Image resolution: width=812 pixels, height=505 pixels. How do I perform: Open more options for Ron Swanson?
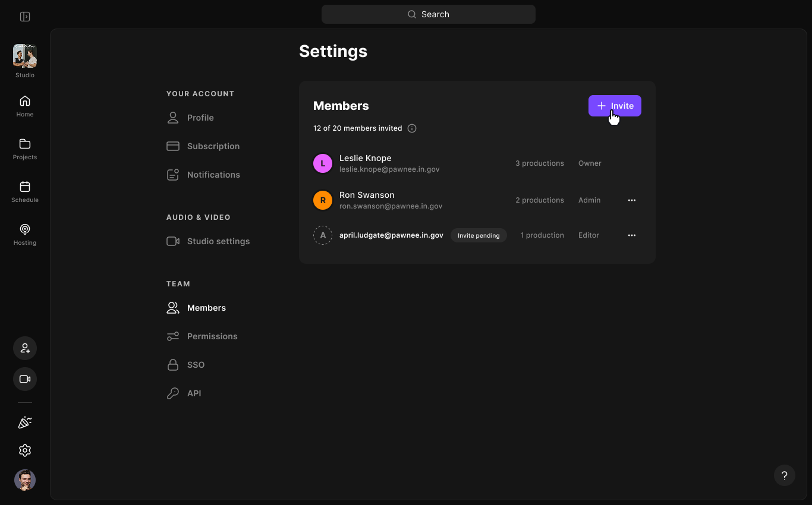(632, 200)
